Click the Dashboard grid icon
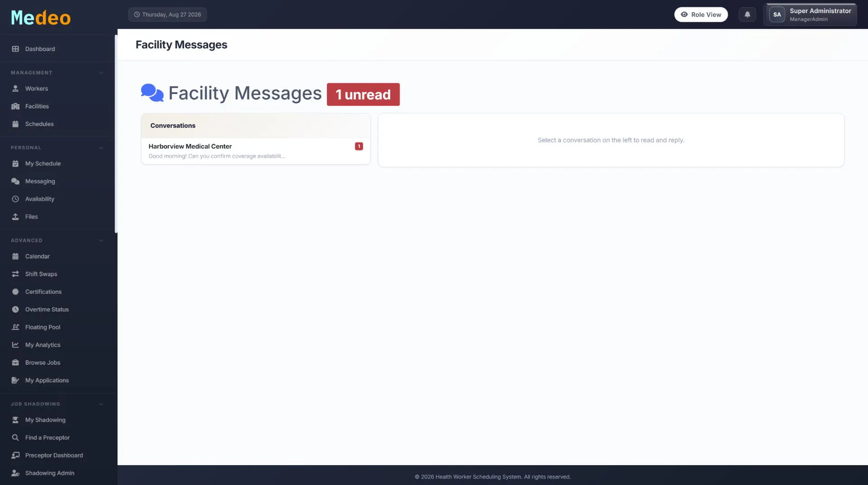Viewport: 868px width, 485px height. 15,49
